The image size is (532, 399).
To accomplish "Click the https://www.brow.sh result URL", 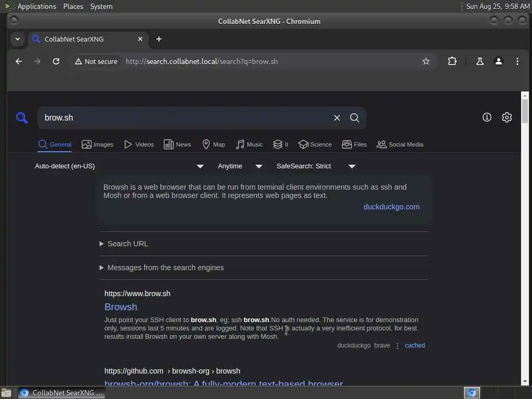I will point(137,294).
